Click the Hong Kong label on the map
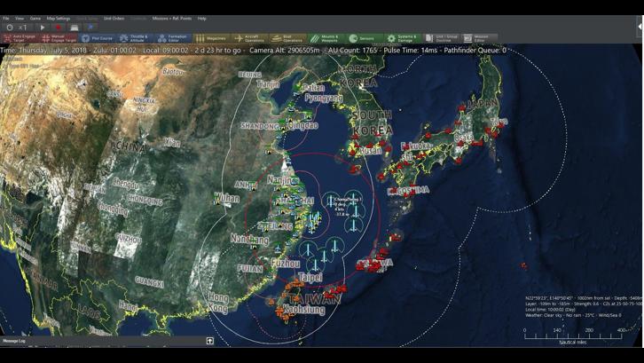Viewport: 644px width, 363px height. click(x=218, y=302)
